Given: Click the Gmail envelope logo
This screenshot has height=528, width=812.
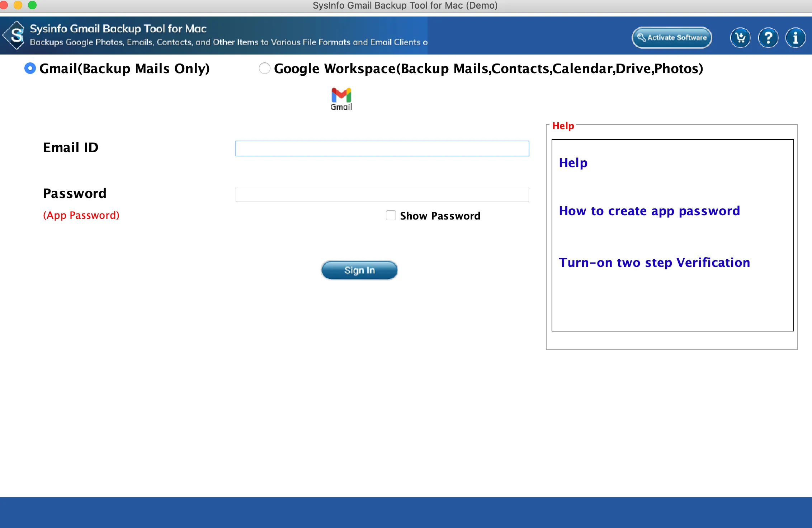Looking at the screenshot, I should click(341, 95).
